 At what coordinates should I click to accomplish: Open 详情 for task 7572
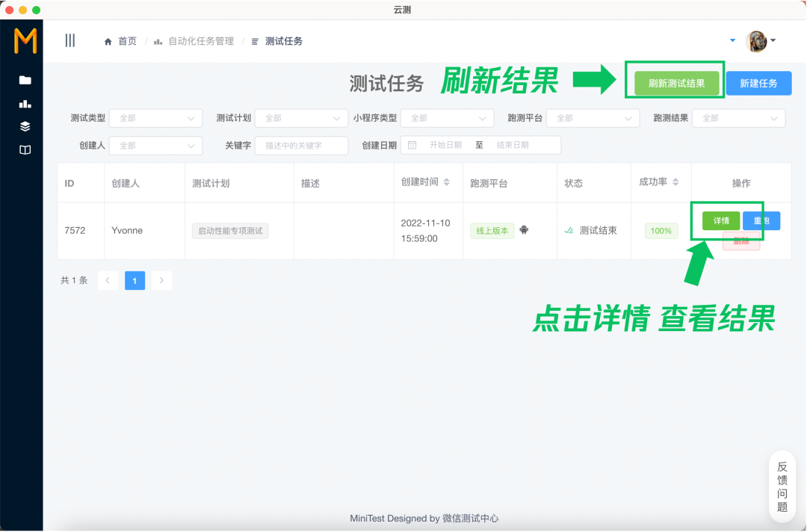point(721,220)
